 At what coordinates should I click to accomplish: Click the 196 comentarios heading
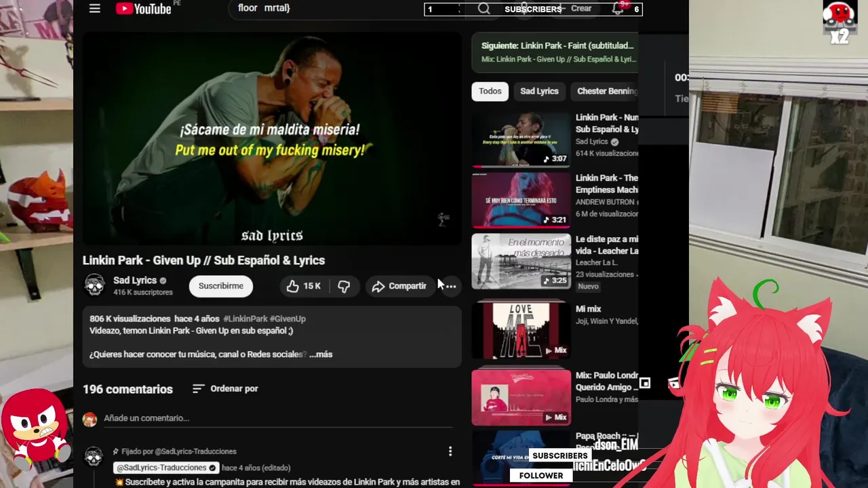[x=127, y=389]
